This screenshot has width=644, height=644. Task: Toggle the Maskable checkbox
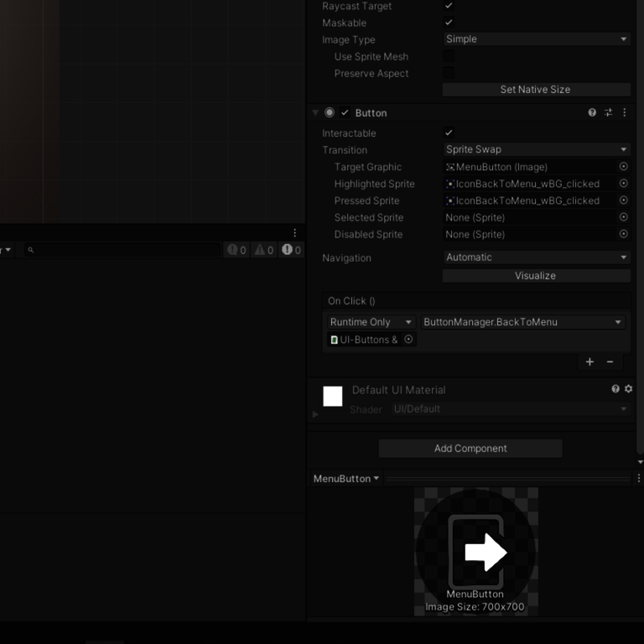(x=449, y=23)
